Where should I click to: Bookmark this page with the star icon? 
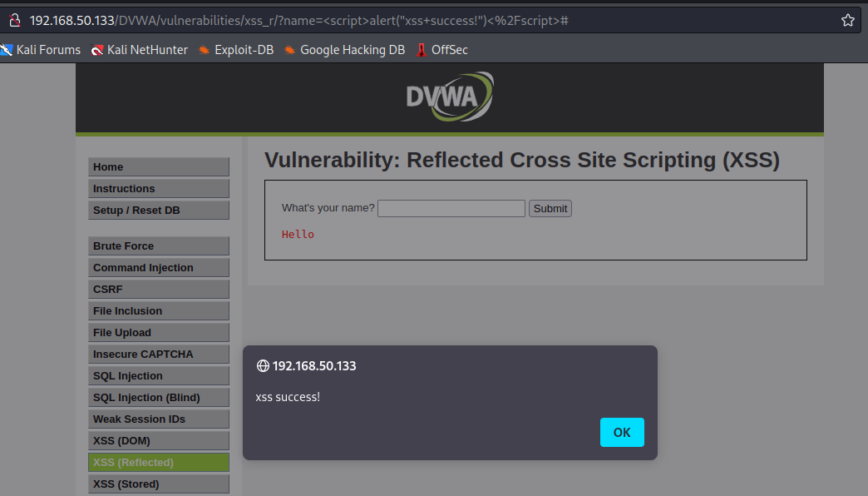pyautogui.click(x=847, y=21)
